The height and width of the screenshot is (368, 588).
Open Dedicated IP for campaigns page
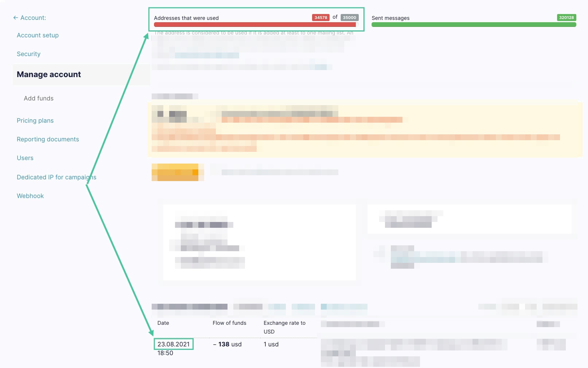click(x=56, y=177)
